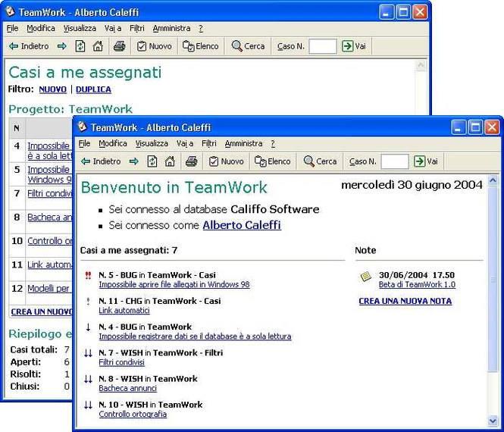The width and height of the screenshot is (504, 432).
Task: Open Filtri condivisi case link
Action: click(121, 362)
